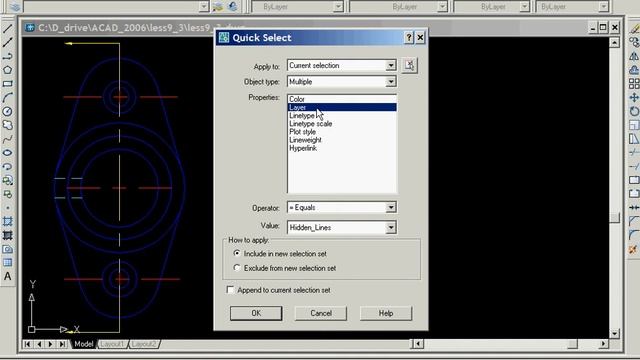This screenshot has width=640, height=360.
Task: Select the Scale modify tool
Action: [x=634, y=125]
